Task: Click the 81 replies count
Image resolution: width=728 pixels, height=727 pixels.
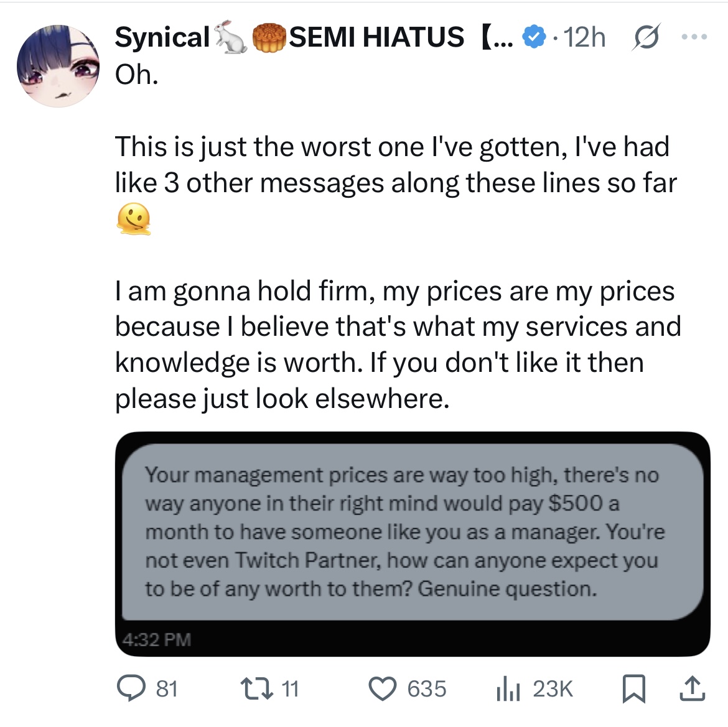Action: tap(167, 689)
